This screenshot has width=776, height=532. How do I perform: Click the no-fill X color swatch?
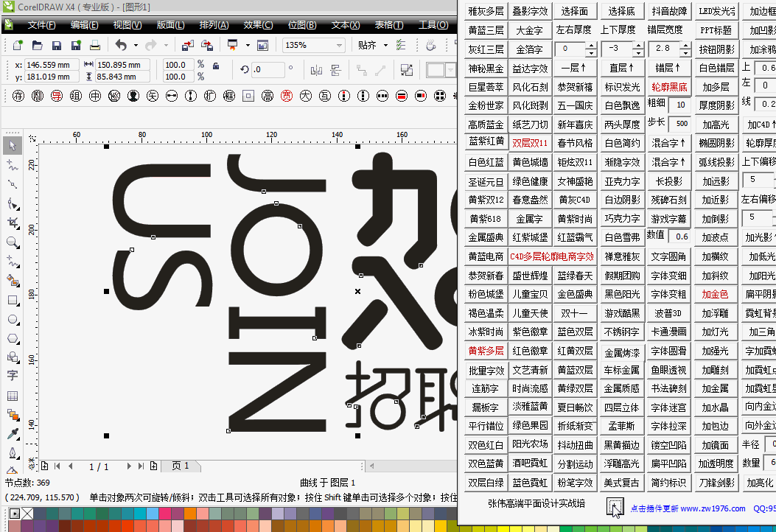(x=26, y=513)
